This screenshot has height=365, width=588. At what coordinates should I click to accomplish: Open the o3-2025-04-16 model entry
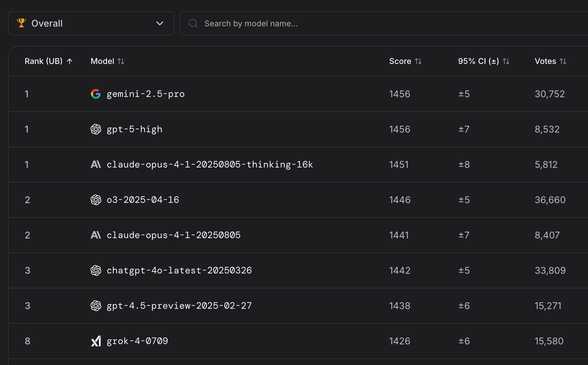[x=143, y=200]
